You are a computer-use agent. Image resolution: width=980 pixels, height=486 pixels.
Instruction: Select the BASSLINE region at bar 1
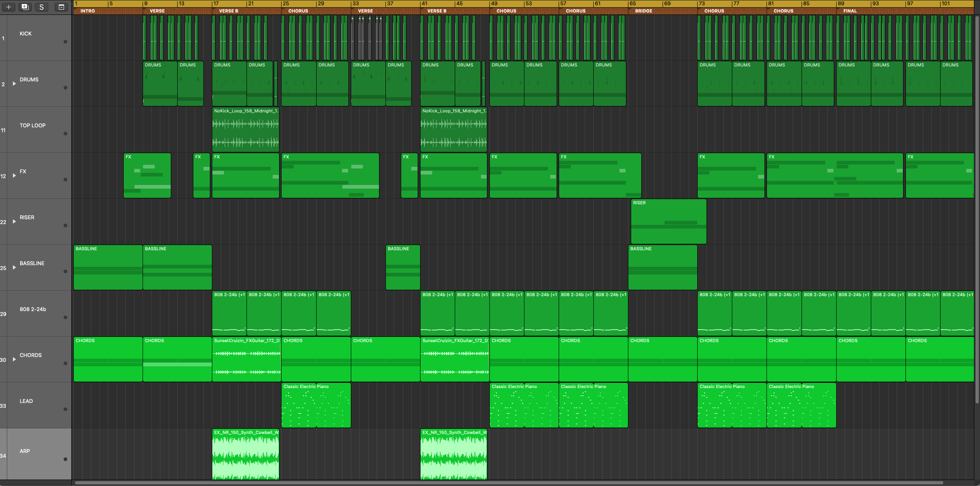[x=108, y=267]
